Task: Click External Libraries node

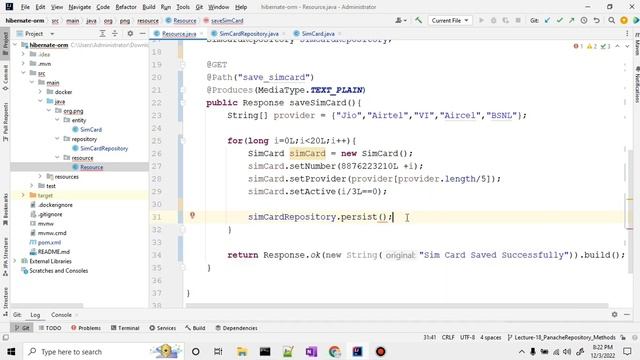Action: (x=50, y=261)
